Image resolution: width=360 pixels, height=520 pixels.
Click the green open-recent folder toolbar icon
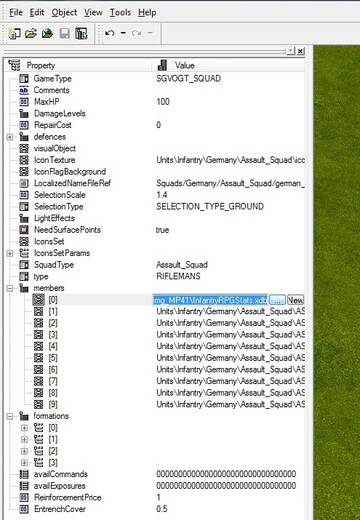pos(48,33)
